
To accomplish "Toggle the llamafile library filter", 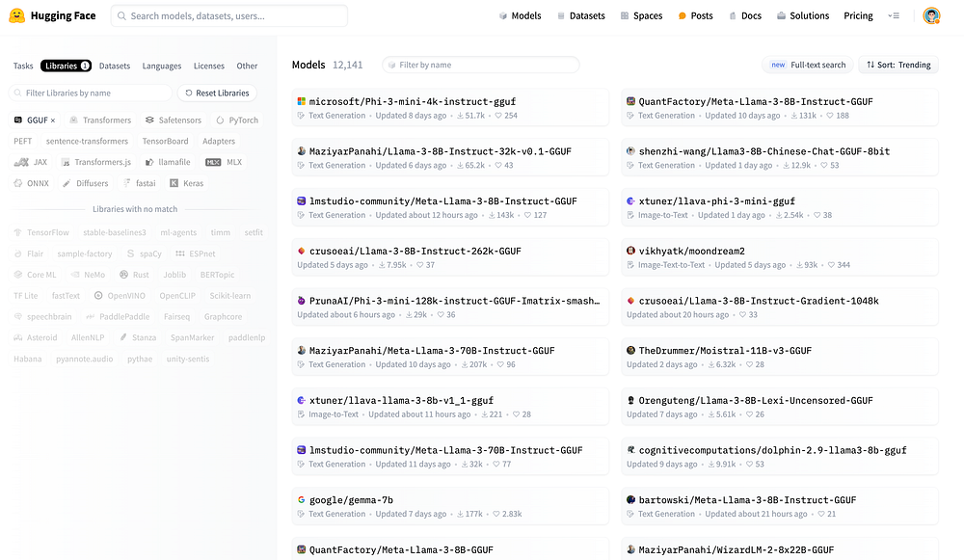I will coord(168,162).
